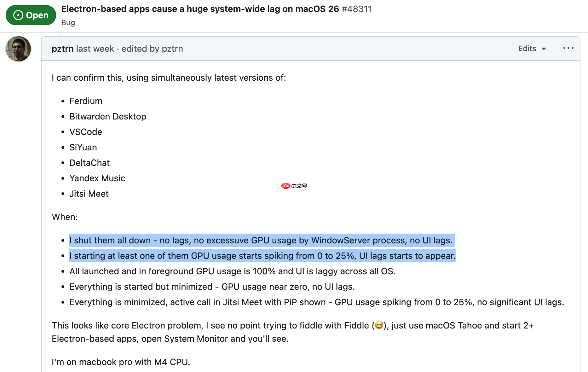
Task: Select the Bug label
Action: pos(68,22)
